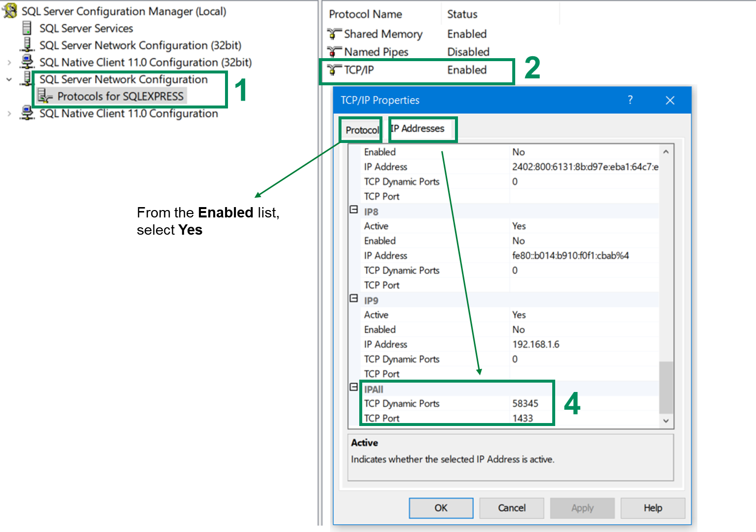Click the Protocol Name column header
Viewport: 756px width, 532px height.
pos(366,14)
